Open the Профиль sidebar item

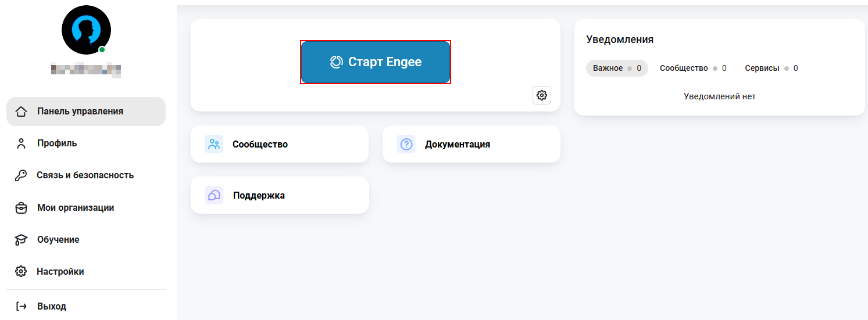[86, 143]
